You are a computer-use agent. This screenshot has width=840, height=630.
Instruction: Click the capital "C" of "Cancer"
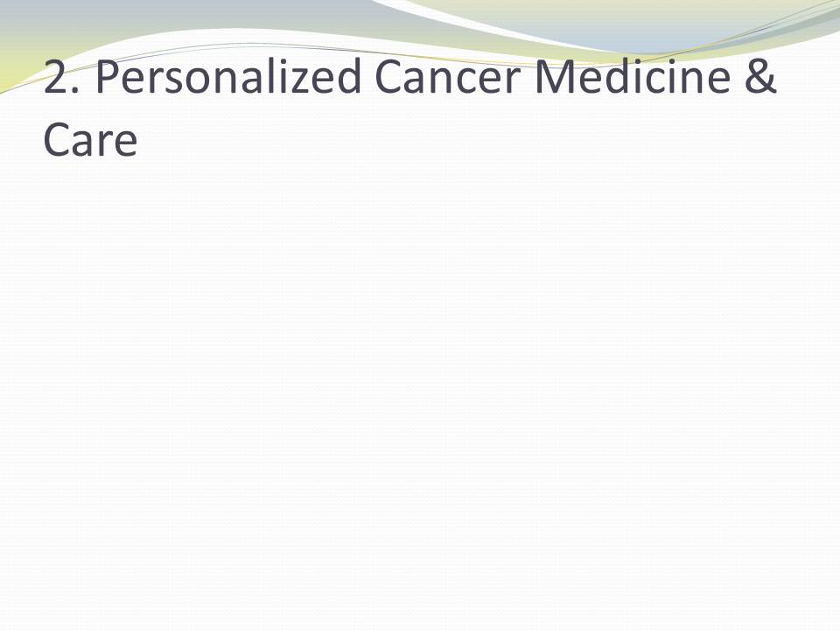coord(392,79)
